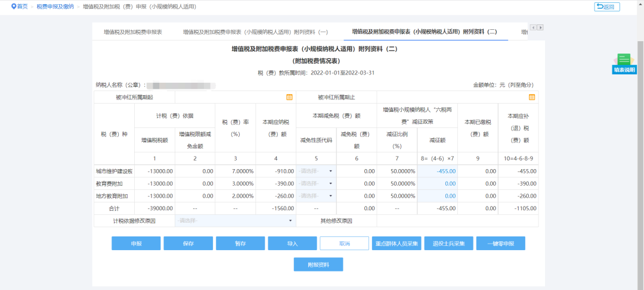Viewport: 644px width, 290px height.
Task: Switch to 附列资料（一） tab
Action: click(256, 32)
